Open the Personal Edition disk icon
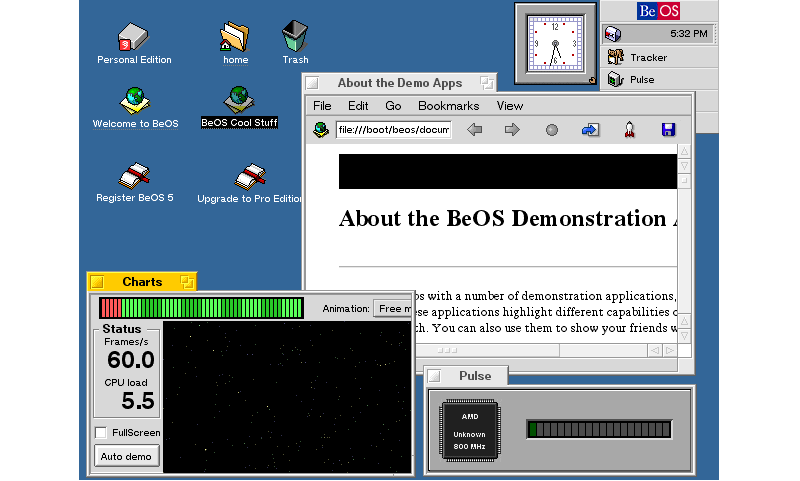The height and width of the screenshot is (481, 800). pos(134,37)
